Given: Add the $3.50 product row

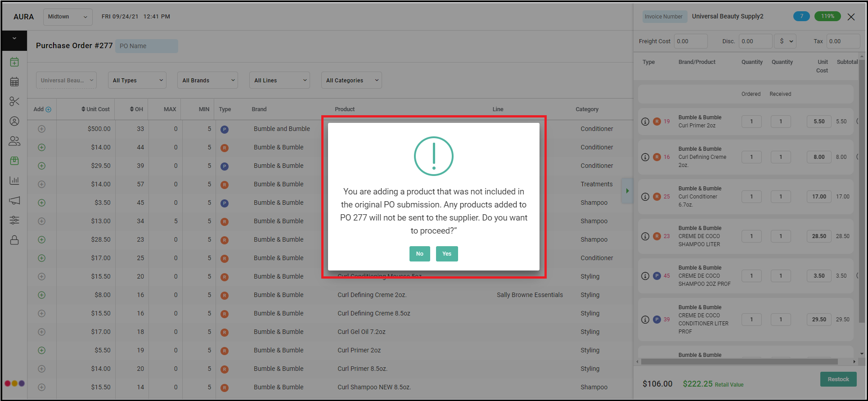Looking at the screenshot, I should pyautogui.click(x=41, y=203).
